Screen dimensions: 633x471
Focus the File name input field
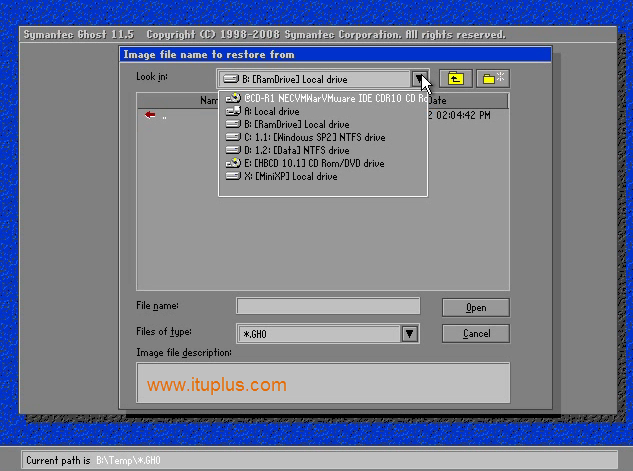pyautogui.click(x=328, y=306)
